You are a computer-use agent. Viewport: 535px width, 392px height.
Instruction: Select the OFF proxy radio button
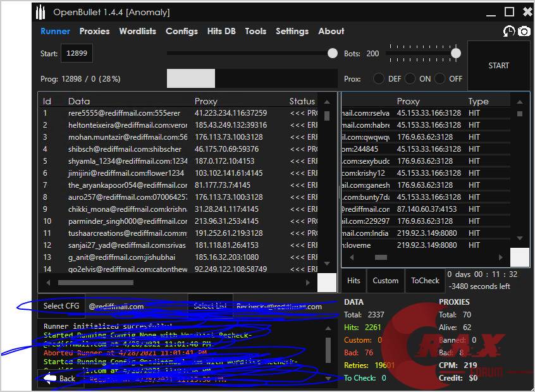click(x=440, y=79)
